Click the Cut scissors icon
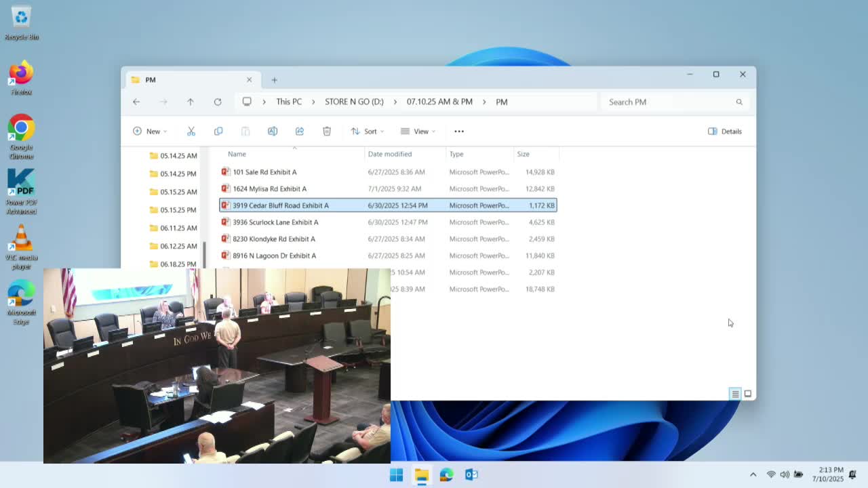This screenshot has height=488, width=868. click(x=191, y=131)
